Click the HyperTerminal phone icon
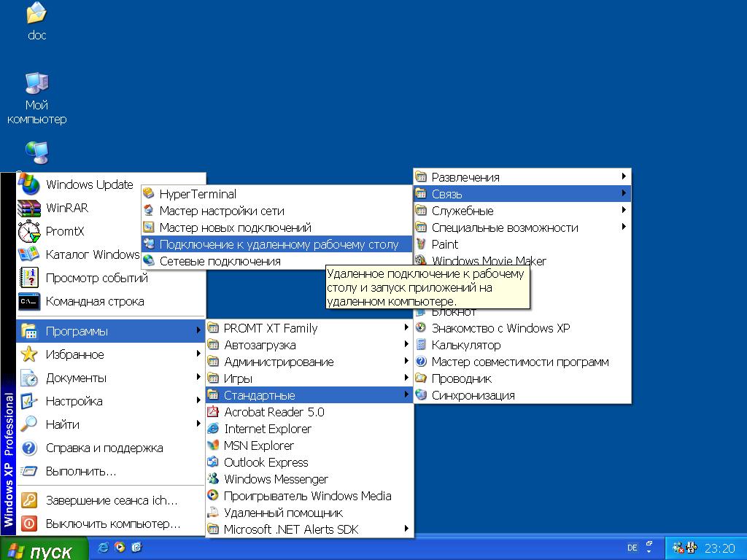The image size is (747, 560). [149, 193]
